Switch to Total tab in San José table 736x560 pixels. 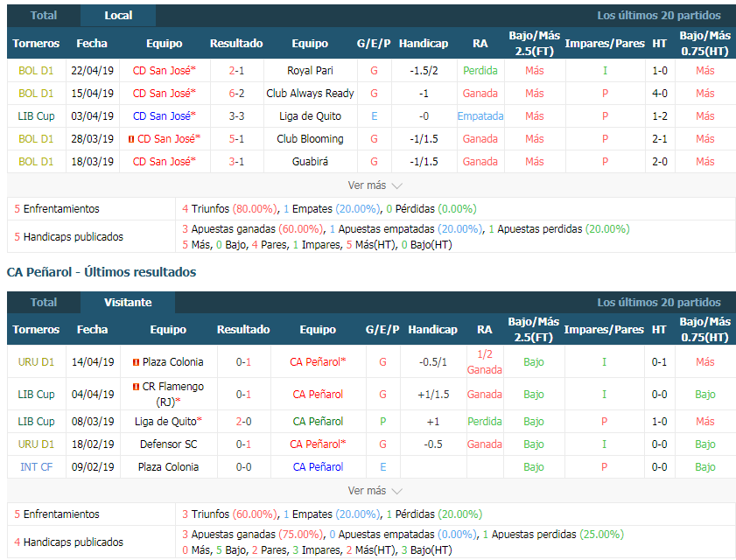(x=44, y=16)
